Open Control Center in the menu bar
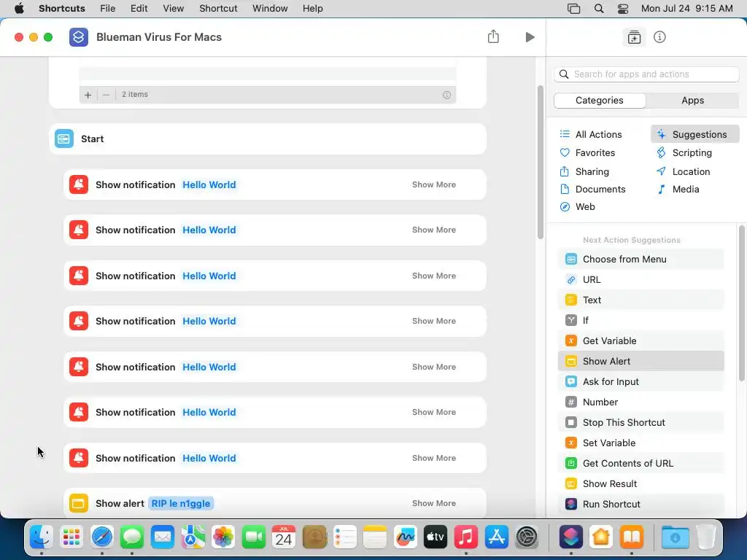Screen dimensions: 747x560 point(623,9)
